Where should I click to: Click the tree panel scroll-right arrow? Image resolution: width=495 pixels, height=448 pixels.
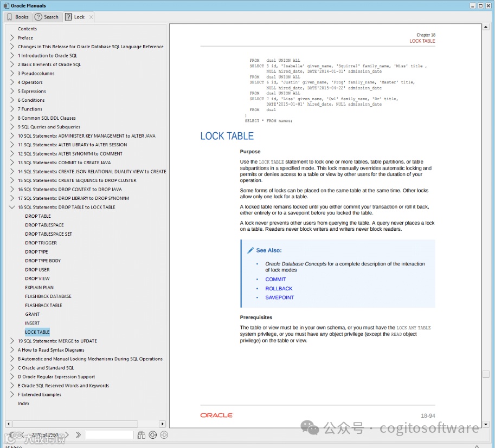(x=162, y=424)
